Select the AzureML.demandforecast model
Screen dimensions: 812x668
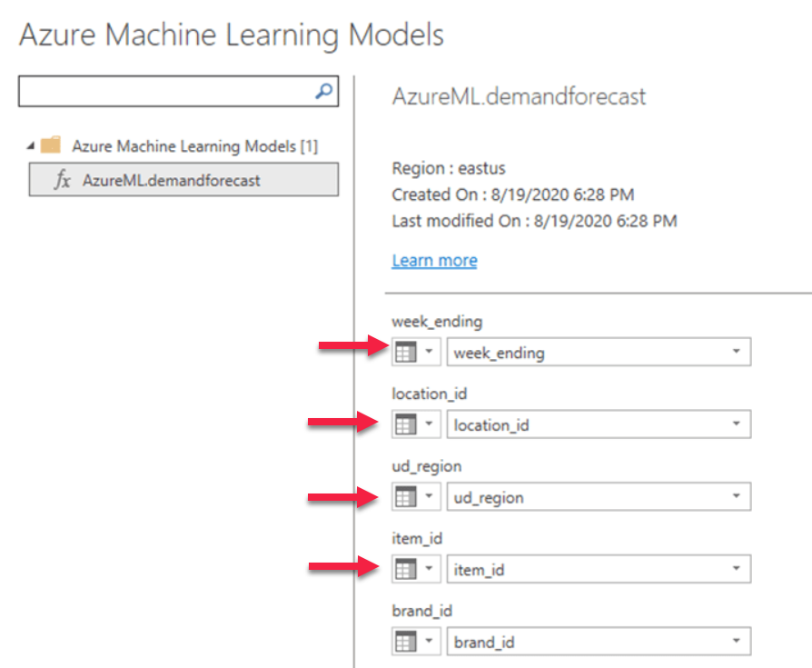pos(183,179)
